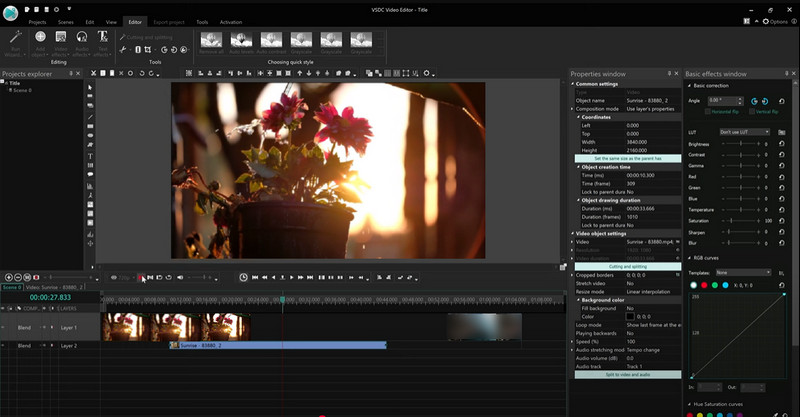Open the Audio effects menu
The height and width of the screenshot is (417, 800).
82,43
